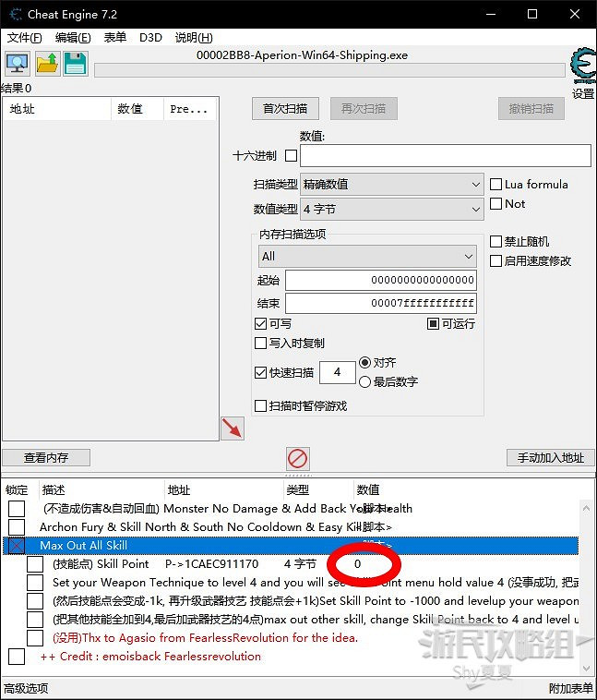Click the 手动加入地址 button
This screenshot has width=597, height=700.
[x=551, y=458]
